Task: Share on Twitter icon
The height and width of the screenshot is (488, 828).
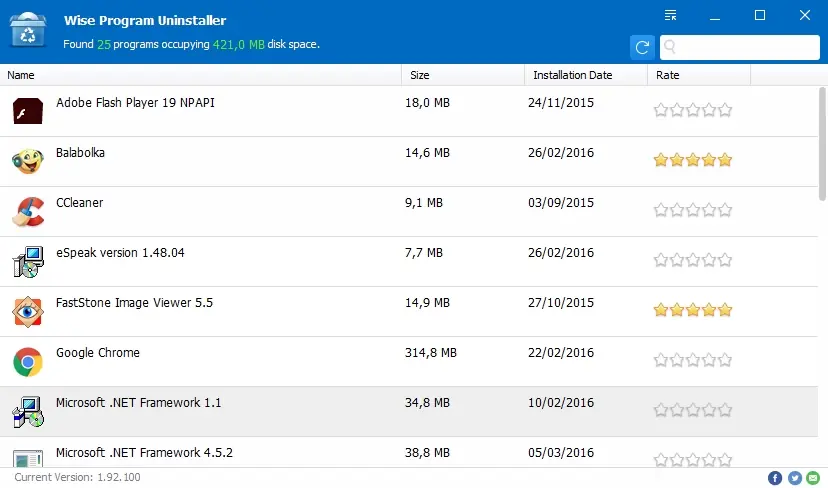Action: 795,478
